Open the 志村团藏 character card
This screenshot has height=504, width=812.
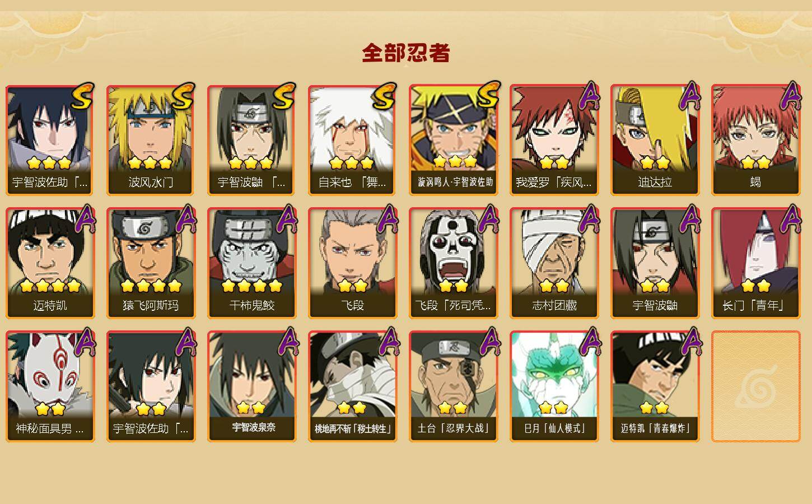[x=554, y=263]
